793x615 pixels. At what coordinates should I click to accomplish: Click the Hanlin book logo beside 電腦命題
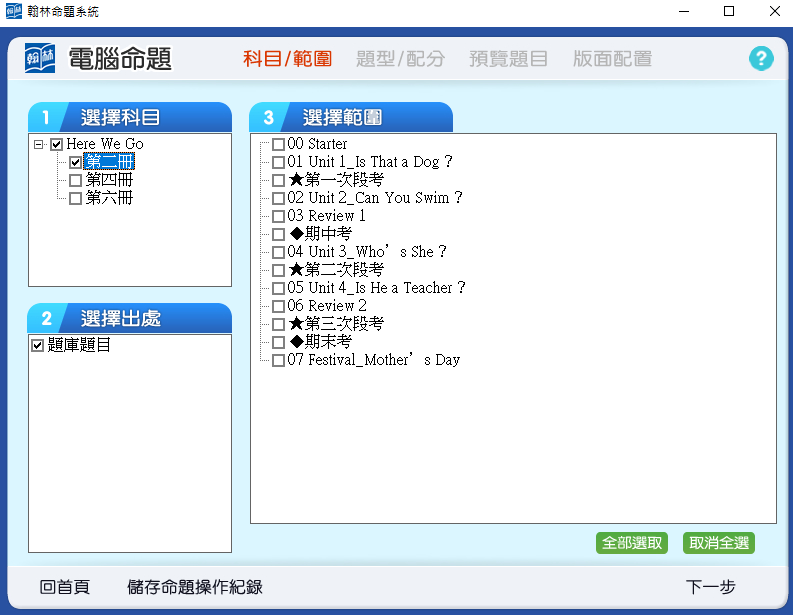40,58
